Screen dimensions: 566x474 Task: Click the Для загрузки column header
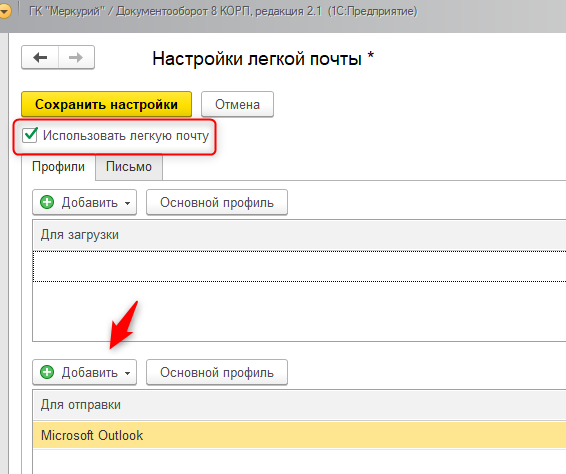299,235
